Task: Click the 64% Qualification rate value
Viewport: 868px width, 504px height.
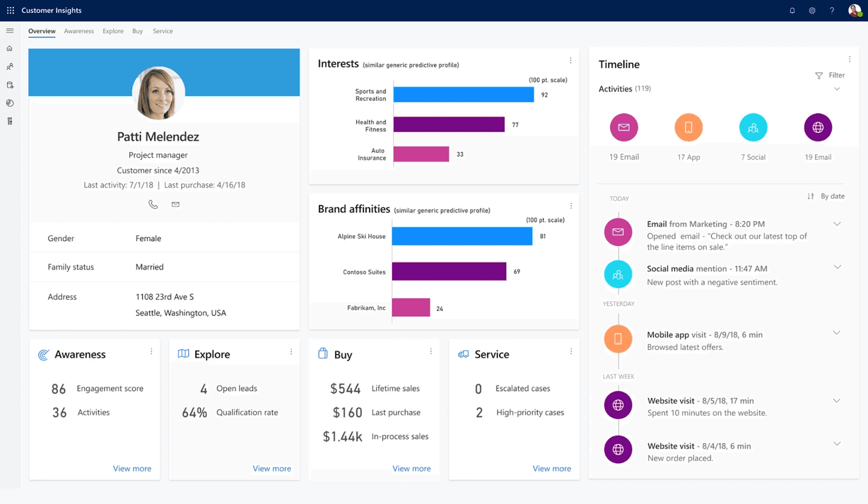Action: (x=195, y=413)
